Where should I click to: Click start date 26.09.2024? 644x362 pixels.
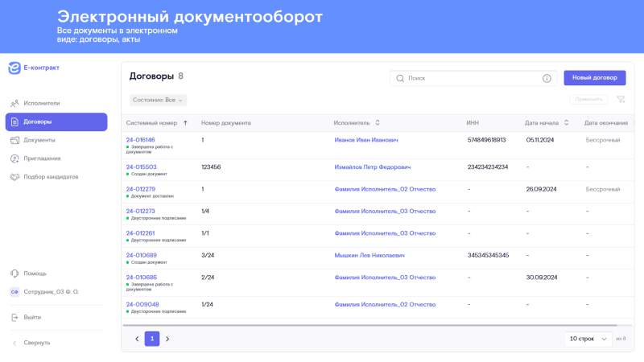[x=541, y=189]
